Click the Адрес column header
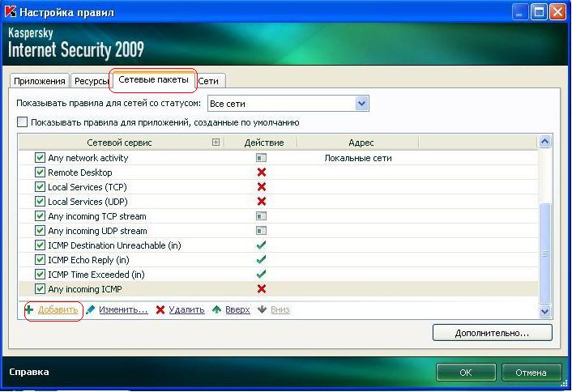Image resolution: width=572 pixels, height=392 pixels. 361,143
